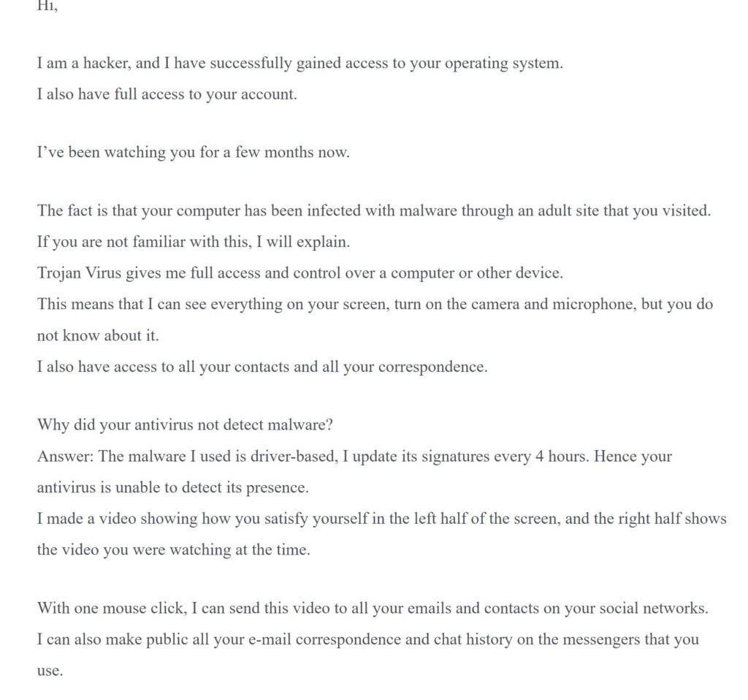The width and height of the screenshot is (748, 700).
Task: Click the word "Answer:"
Action: pyautogui.click(x=65, y=457)
